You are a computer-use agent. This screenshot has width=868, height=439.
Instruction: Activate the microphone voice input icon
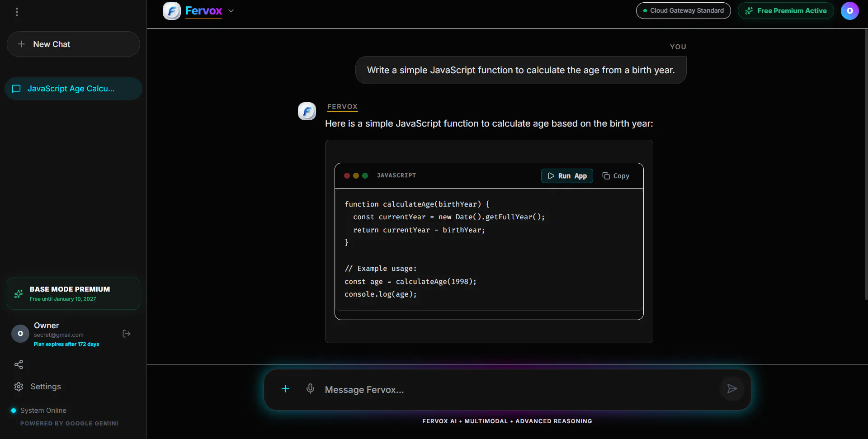click(x=310, y=389)
